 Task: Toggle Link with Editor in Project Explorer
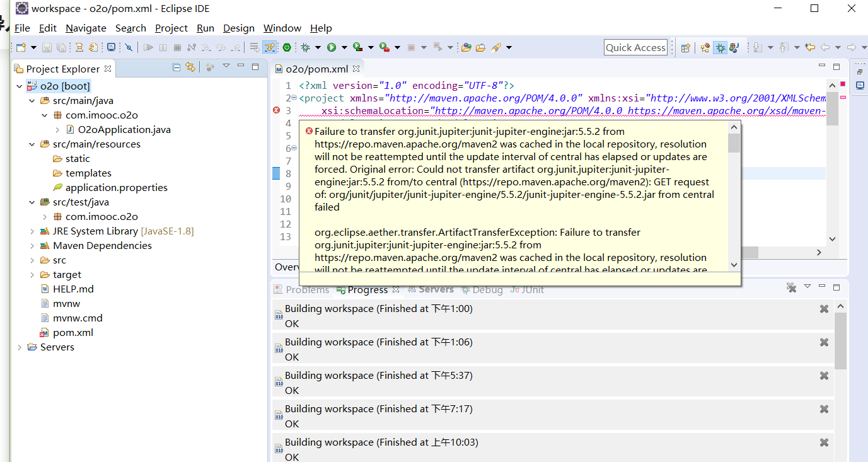pyautogui.click(x=190, y=67)
